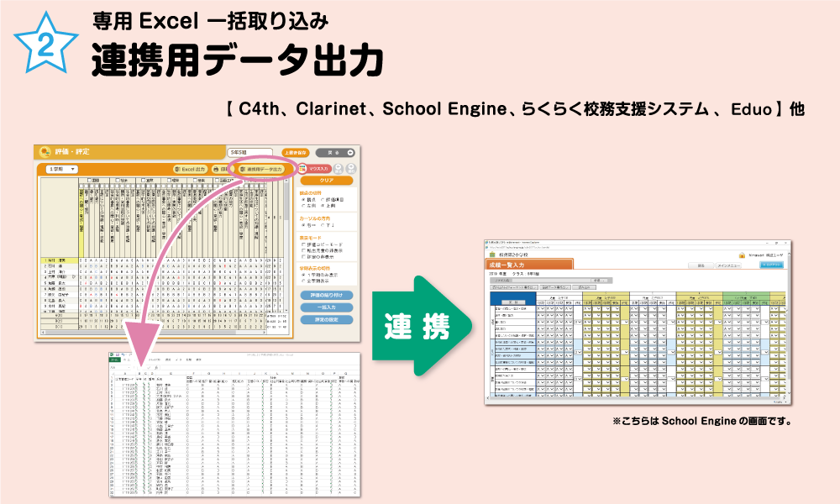
Task: Select the 評価項目 radio button
Action: (x=323, y=200)
